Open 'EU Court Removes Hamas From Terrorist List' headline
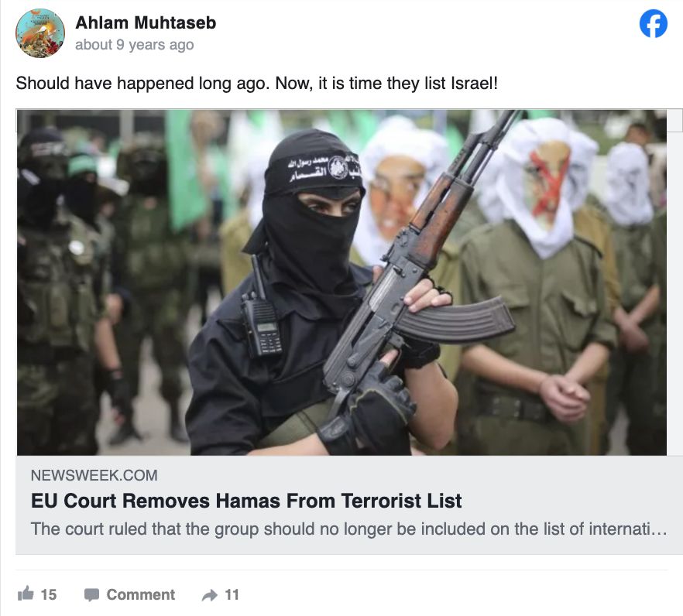Screen dimensions: 683x616 [x=246, y=501]
